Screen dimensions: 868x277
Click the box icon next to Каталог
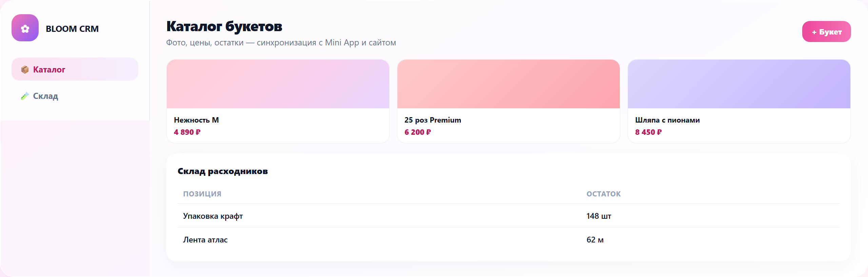(25, 69)
